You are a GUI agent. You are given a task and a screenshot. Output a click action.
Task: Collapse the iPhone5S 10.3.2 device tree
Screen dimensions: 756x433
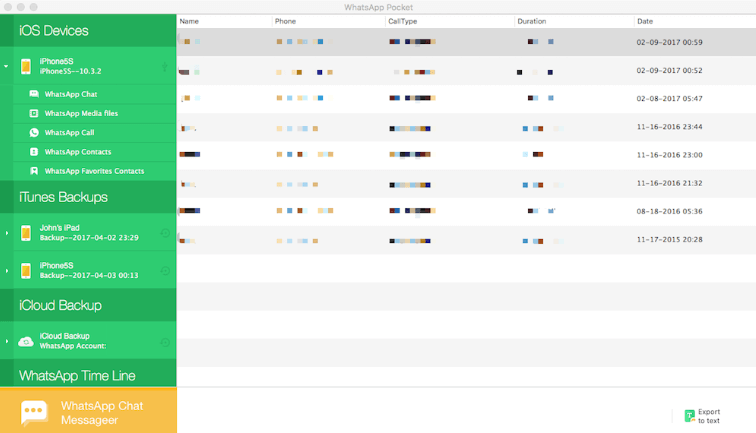click(x=6, y=66)
